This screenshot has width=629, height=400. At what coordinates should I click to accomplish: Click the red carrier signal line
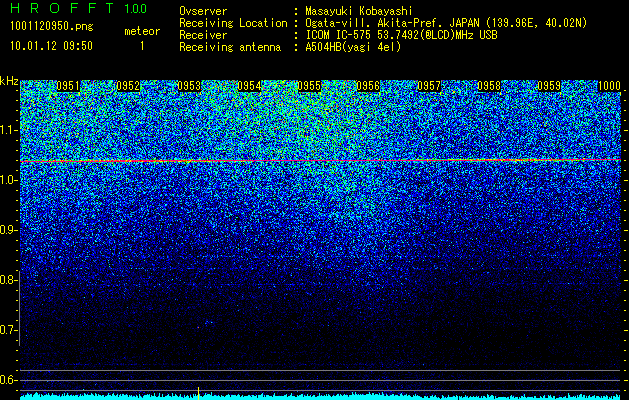click(x=321, y=160)
